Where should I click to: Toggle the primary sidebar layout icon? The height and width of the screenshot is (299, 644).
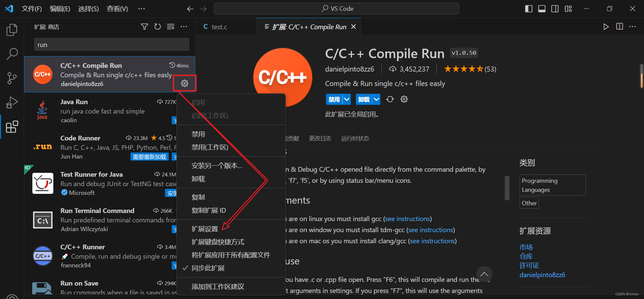click(x=529, y=9)
